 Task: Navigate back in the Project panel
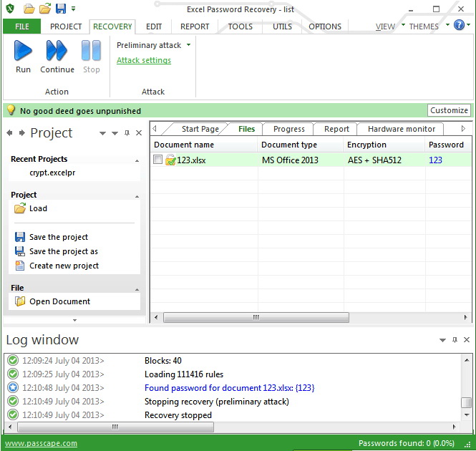pyautogui.click(x=9, y=132)
